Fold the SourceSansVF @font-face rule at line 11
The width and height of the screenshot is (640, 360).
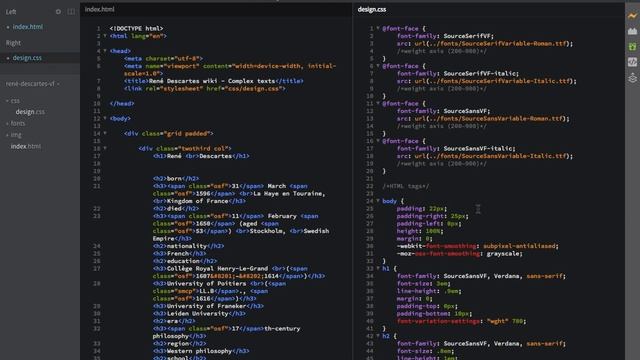click(x=378, y=103)
